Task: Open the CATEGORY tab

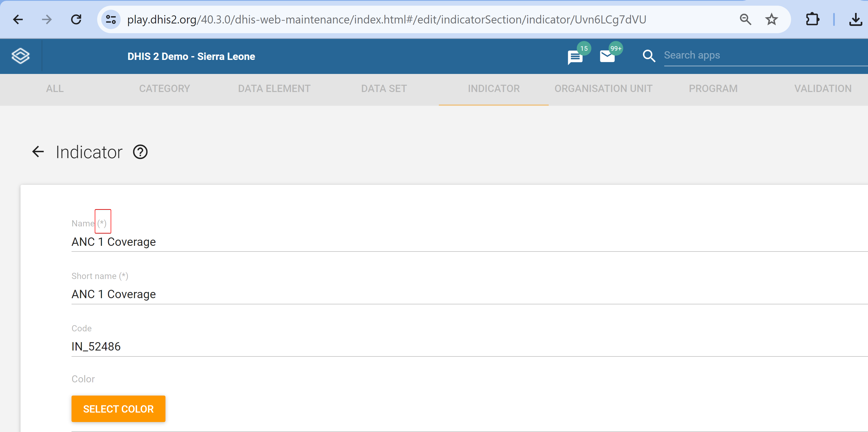Action: (x=164, y=89)
